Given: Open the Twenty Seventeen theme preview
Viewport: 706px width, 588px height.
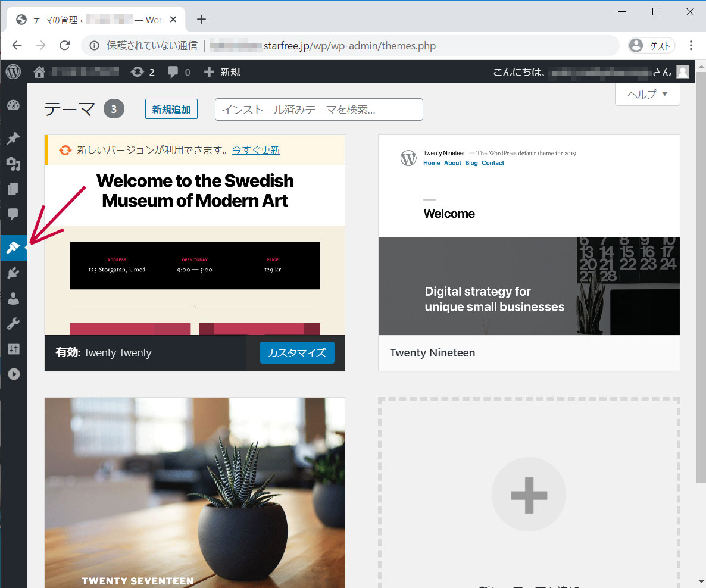Looking at the screenshot, I should (x=195, y=493).
